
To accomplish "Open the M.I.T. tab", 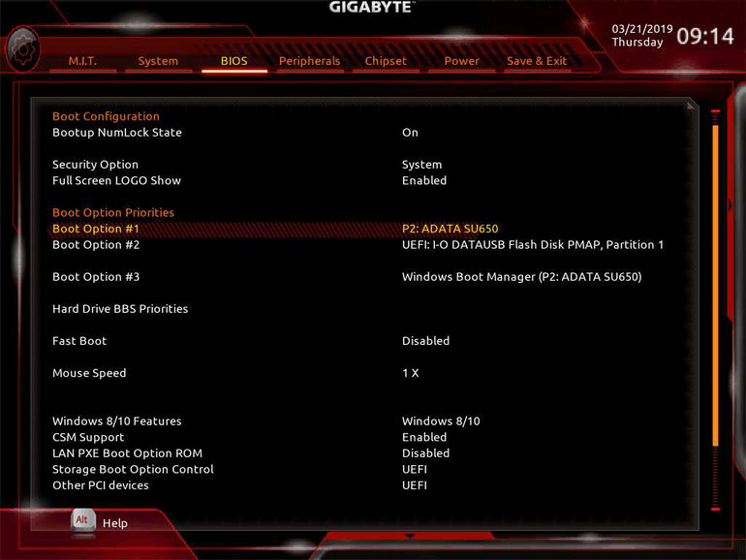I will click(x=82, y=61).
